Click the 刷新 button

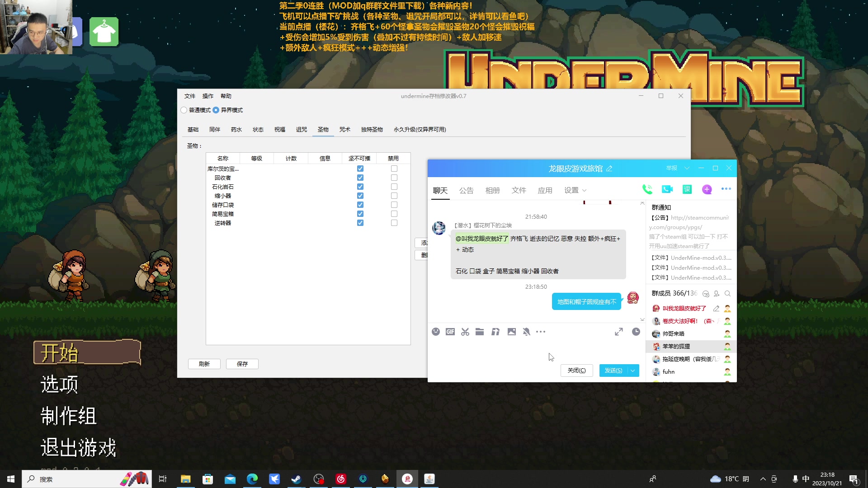coord(204,364)
